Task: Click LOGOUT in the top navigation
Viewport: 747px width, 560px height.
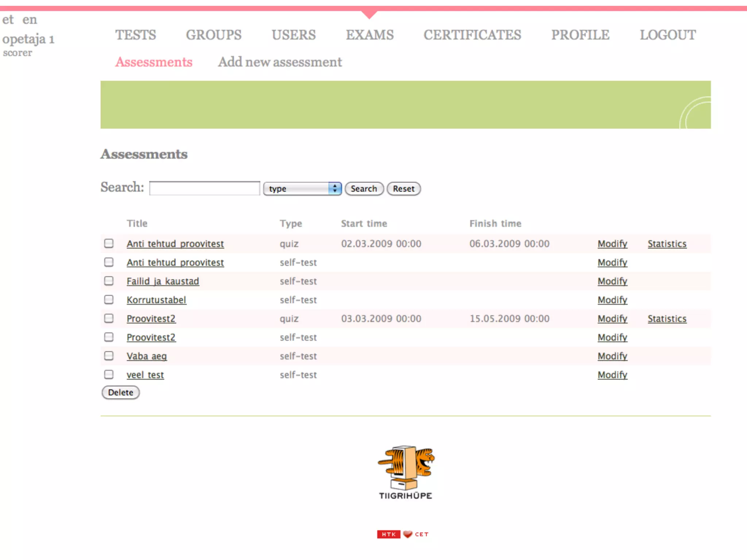Action: click(x=667, y=35)
